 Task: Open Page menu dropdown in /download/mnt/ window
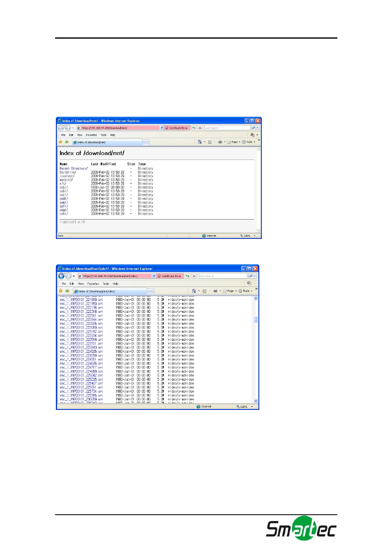pyautogui.click(x=240, y=142)
